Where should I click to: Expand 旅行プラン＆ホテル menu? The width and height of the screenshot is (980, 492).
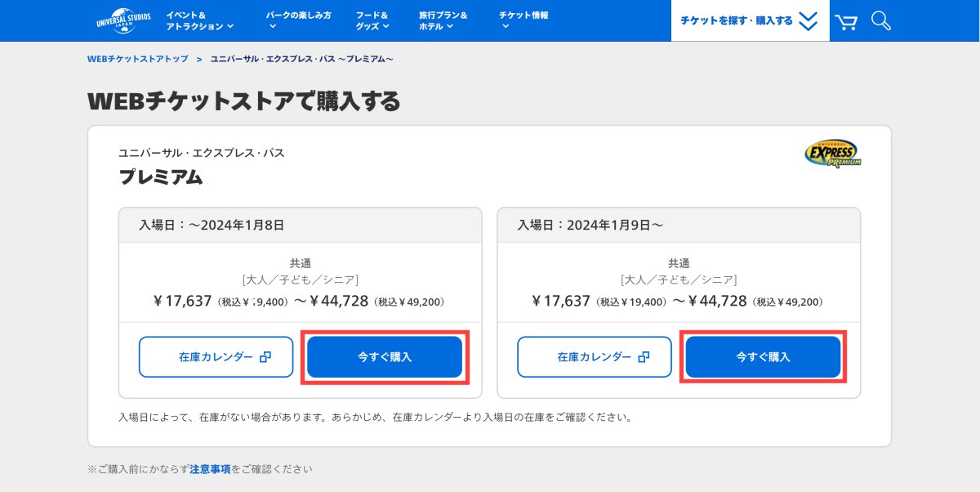(443, 20)
